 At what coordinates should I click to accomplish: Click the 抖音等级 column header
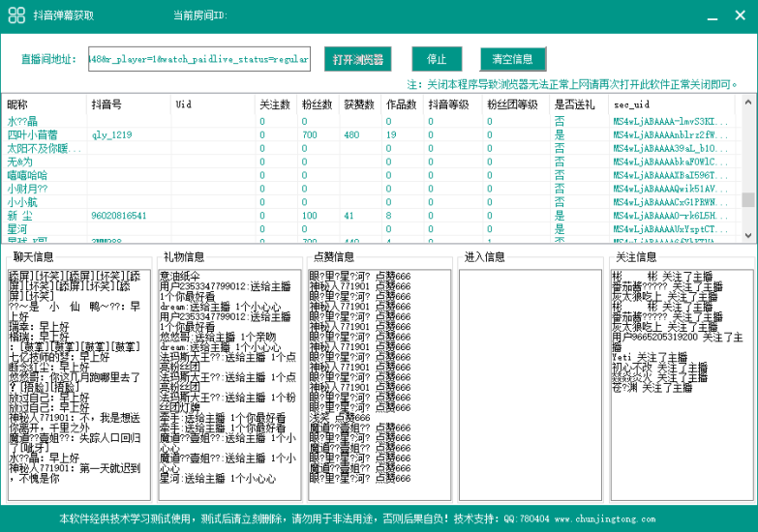[452, 104]
